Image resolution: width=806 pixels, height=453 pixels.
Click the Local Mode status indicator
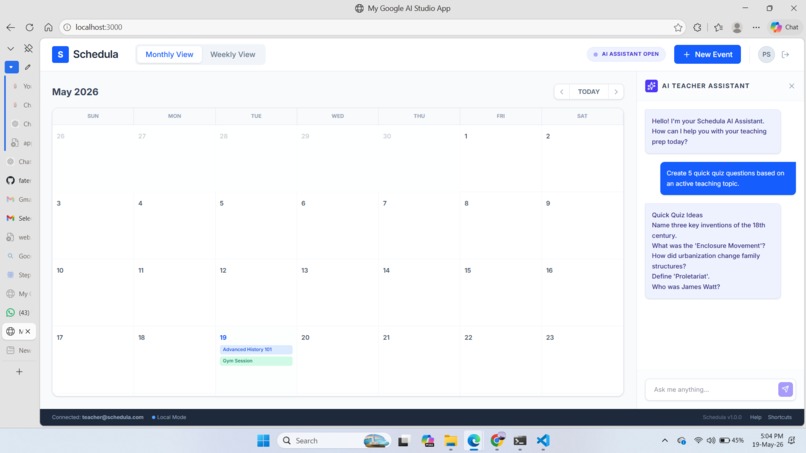[169, 417]
